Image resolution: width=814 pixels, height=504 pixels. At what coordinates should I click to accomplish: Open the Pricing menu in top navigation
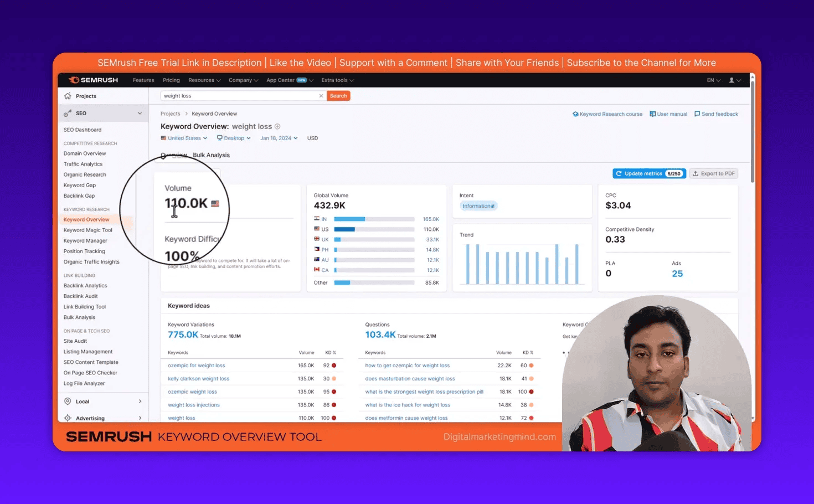pyautogui.click(x=171, y=80)
